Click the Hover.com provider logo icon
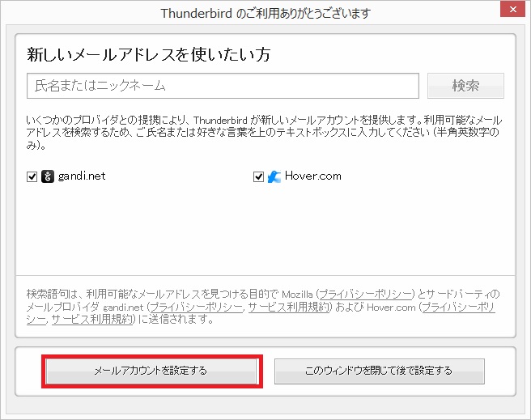This screenshot has height=420, width=531. (x=274, y=176)
